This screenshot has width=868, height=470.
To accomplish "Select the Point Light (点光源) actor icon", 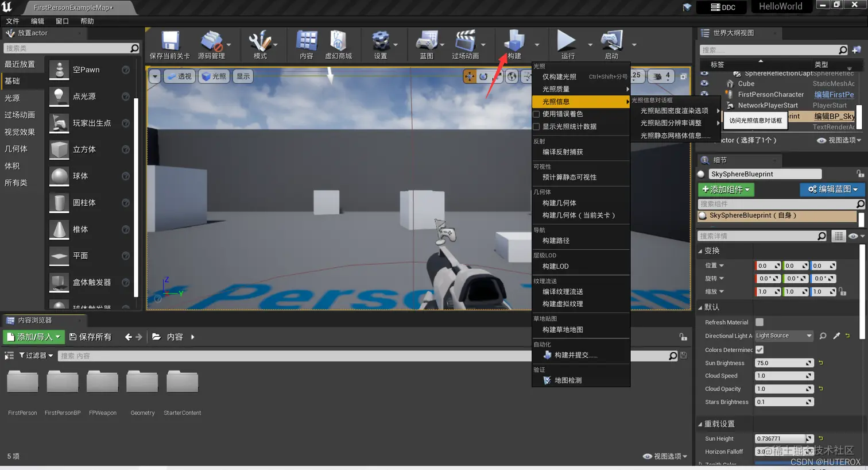I will [59, 96].
